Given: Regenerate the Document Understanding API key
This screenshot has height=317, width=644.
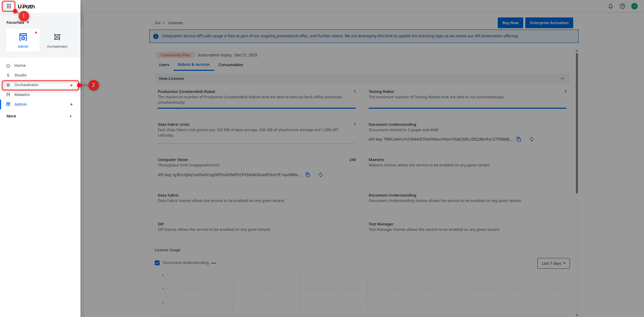Looking at the screenshot, I should pos(532,139).
